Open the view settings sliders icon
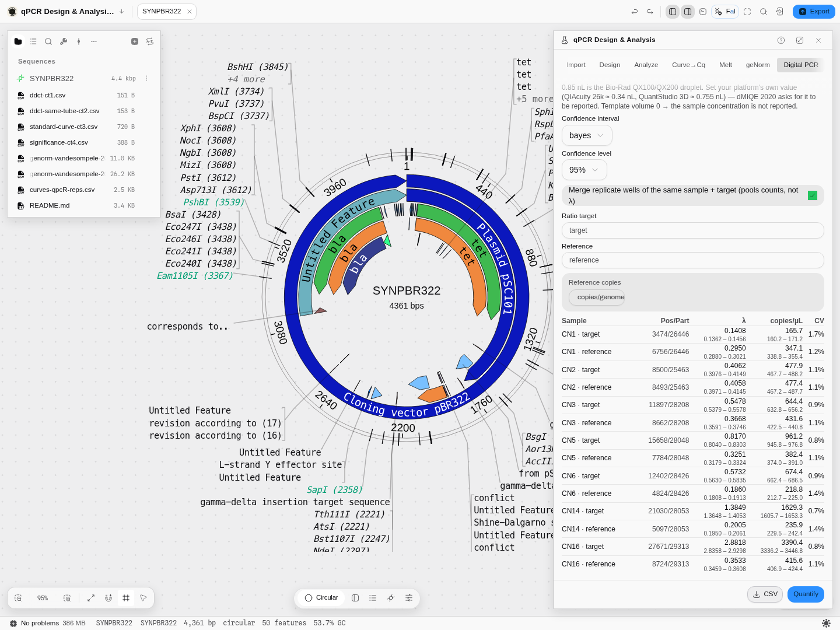Screen dimensions: 840x630 pyautogui.click(x=409, y=598)
